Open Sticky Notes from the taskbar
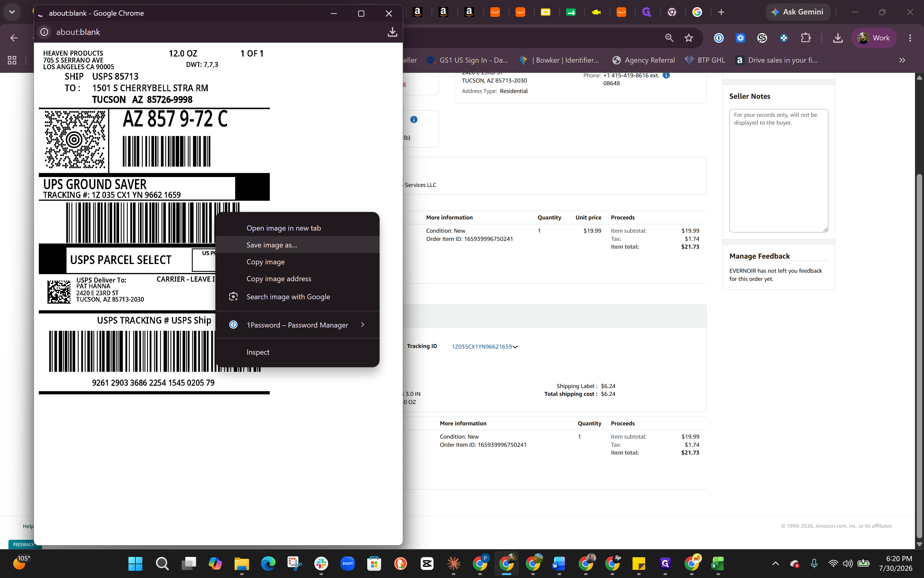 click(x=639, y=564)
